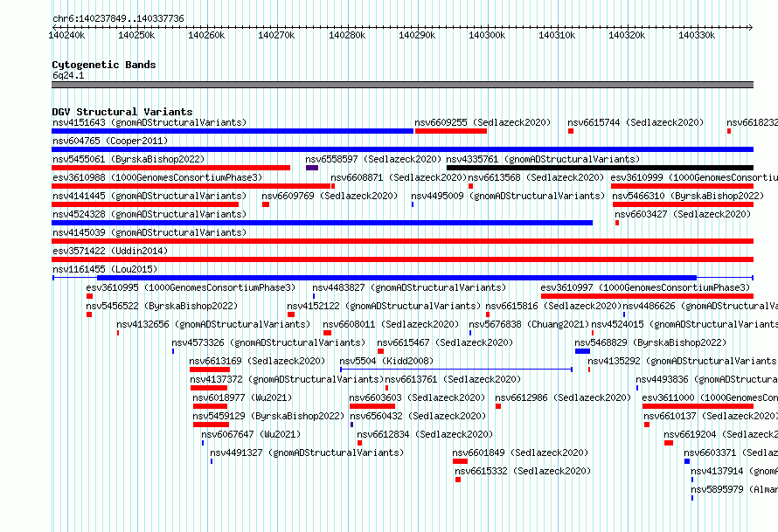Click chr6:140237849..140337736 coordinate text
Screen dimensions: 778x532
pos(118,18)
